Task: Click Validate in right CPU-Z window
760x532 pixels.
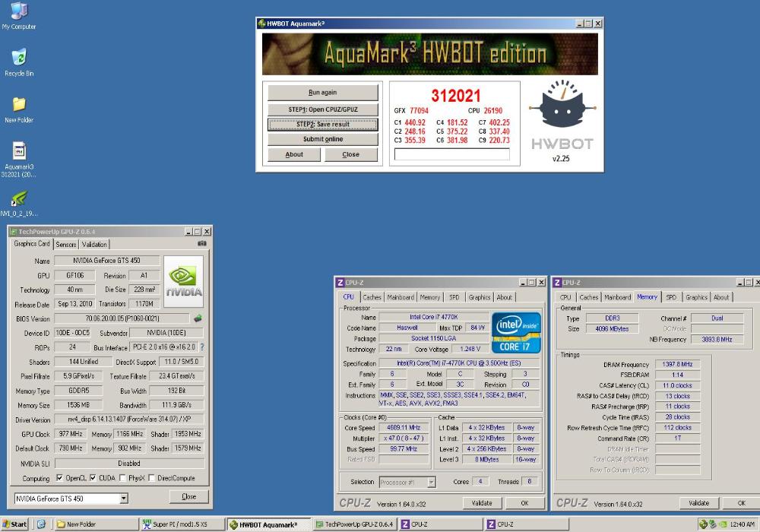Action: [x=699, y=503]
